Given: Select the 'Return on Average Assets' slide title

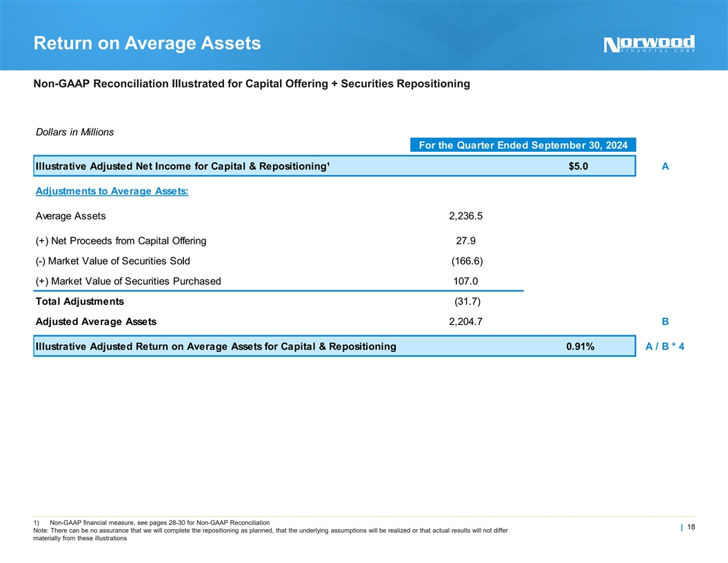Looking at the screenshot, I should (147, 44).
